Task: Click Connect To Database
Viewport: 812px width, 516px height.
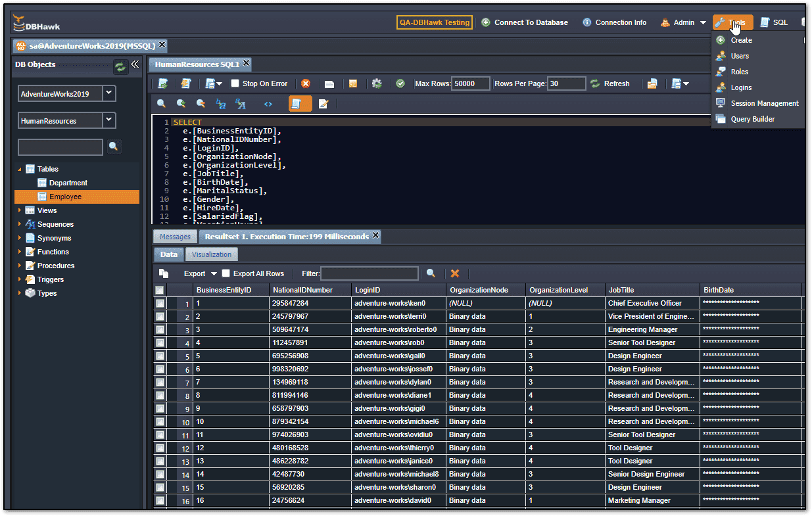Action: (525, 22)
